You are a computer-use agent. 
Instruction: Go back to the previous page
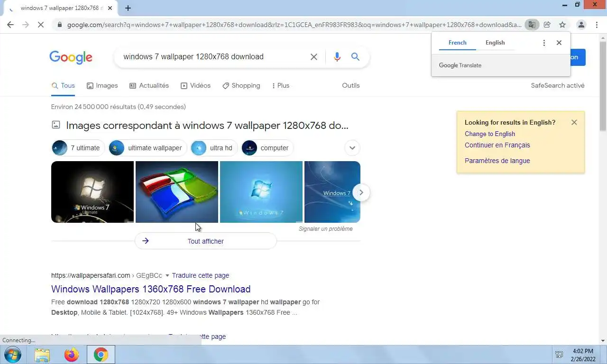[10, 25]
